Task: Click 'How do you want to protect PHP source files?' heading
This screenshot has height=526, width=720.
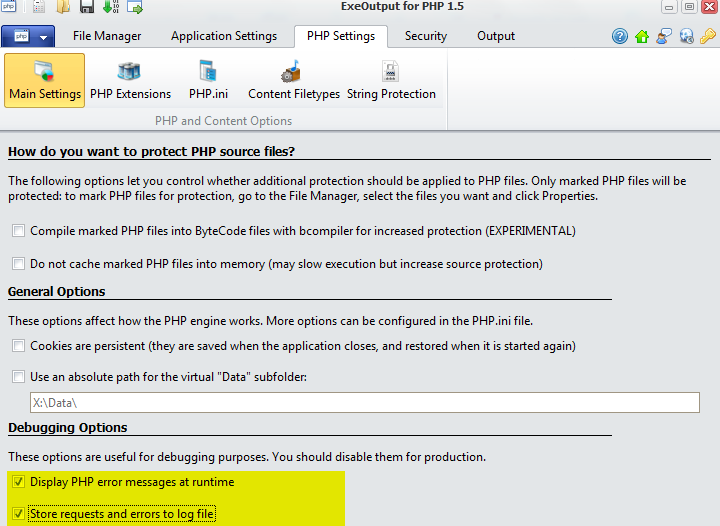Action: click(152, 151)
